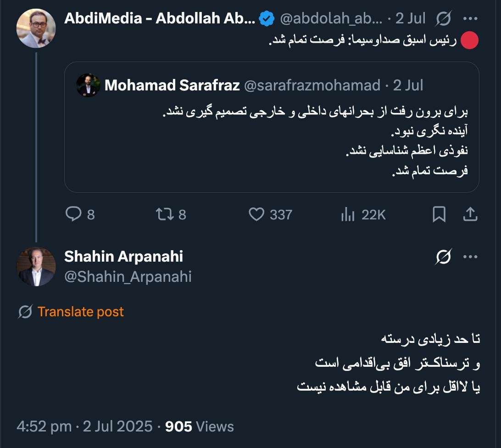Click Grok icon on AbdiMedia's post
501x448 pixels.
point(444,18)
